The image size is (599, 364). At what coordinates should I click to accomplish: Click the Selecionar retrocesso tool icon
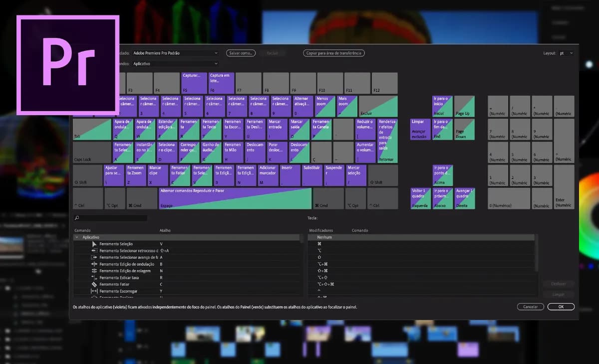(x=94, y=250)
